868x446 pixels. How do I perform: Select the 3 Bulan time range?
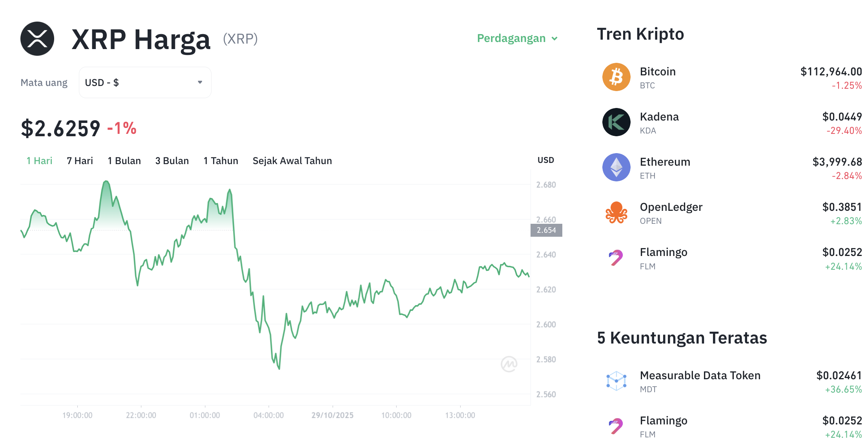[x=172, y=161]
